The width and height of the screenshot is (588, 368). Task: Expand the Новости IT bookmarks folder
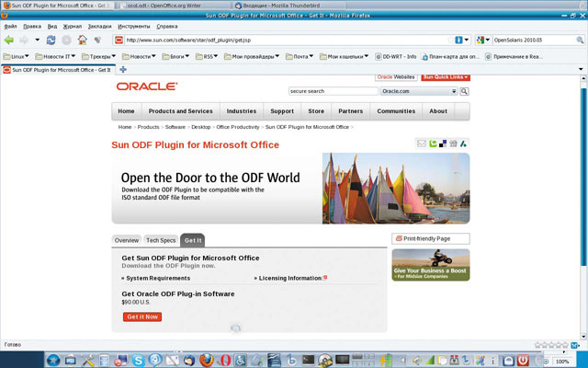55,57
